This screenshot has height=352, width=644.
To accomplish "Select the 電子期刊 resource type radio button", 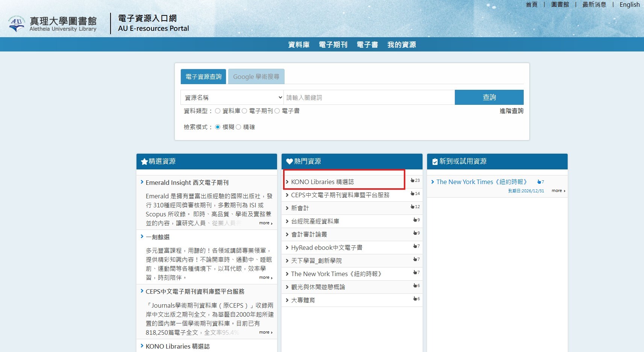I will (244, 111).
